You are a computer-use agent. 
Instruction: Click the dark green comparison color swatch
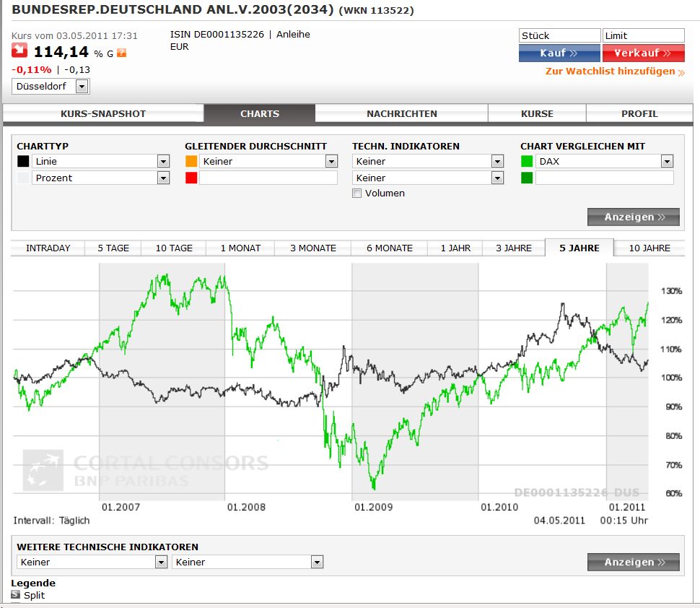click(x=527, y=178)
